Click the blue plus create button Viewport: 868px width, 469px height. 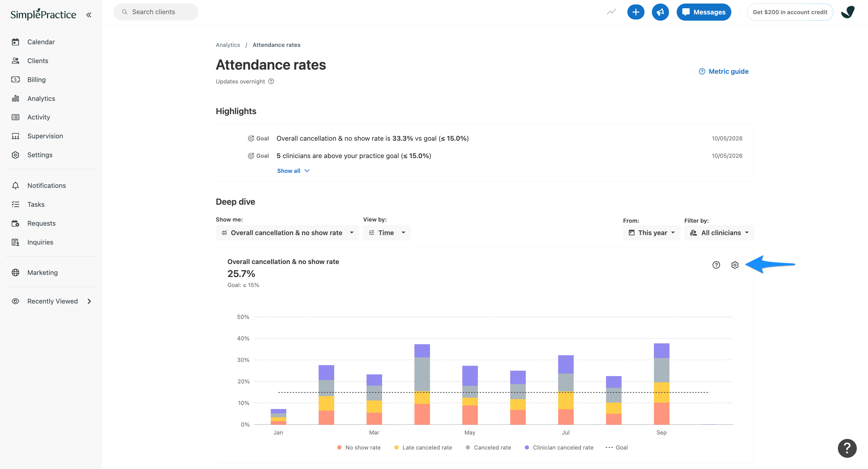[x=635, y=12]
